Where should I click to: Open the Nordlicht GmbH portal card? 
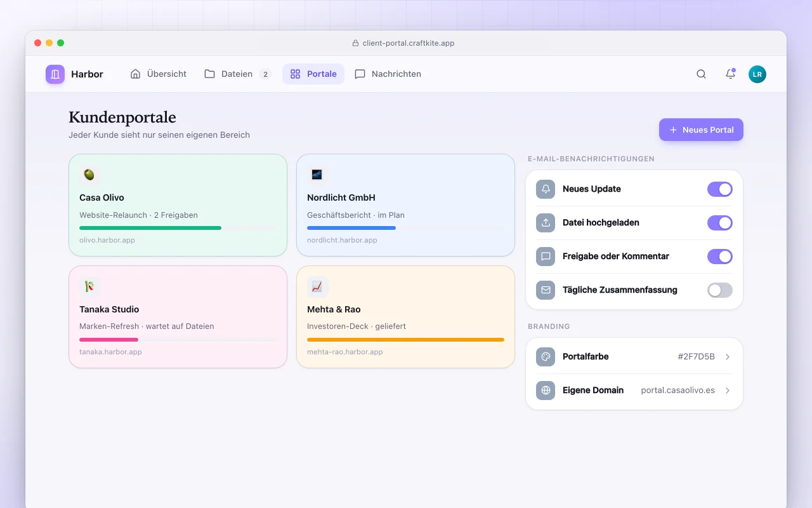pyautogui.click(x=405, y=205)
